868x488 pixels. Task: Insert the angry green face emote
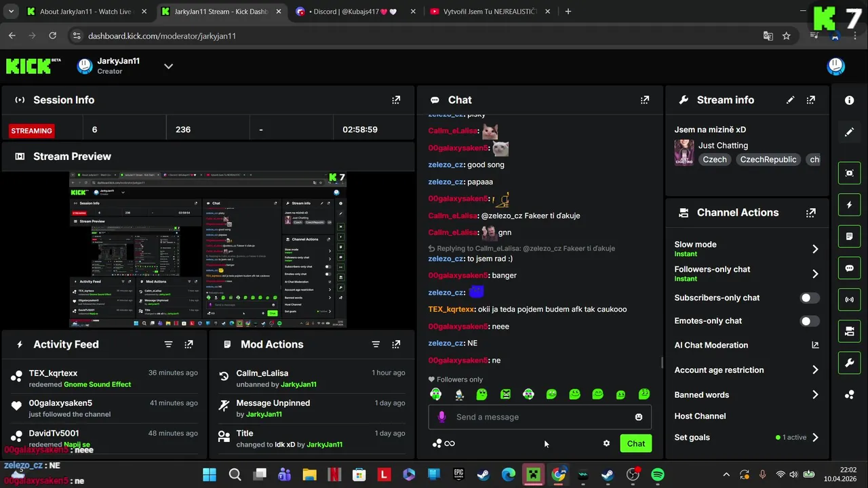(x=505, y=394)
